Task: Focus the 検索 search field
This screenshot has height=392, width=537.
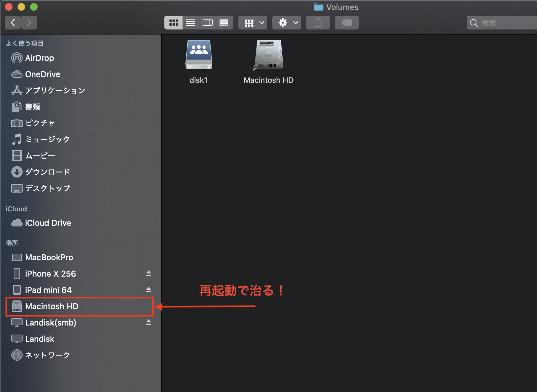Action: [502, 23]
